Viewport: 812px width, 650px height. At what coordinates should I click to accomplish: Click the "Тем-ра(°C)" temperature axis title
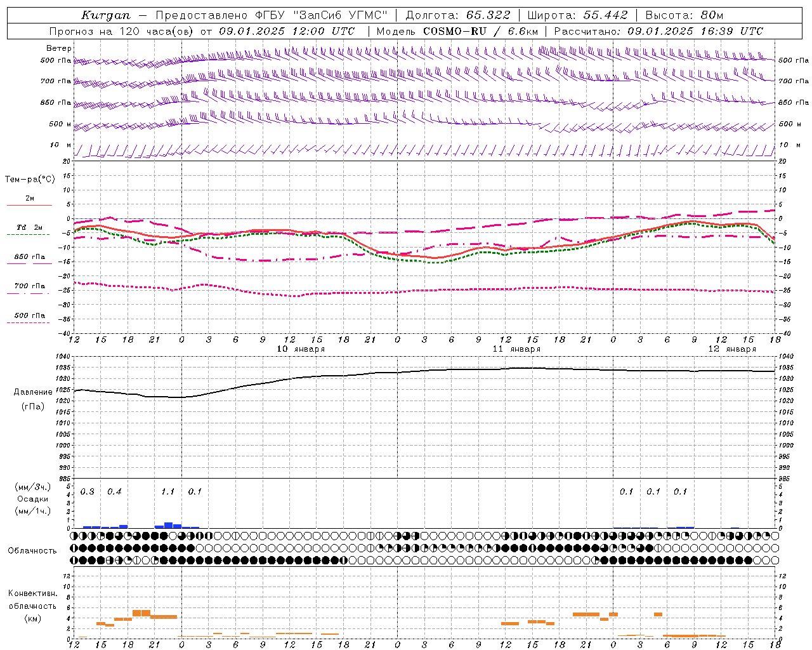click(30, 180)
